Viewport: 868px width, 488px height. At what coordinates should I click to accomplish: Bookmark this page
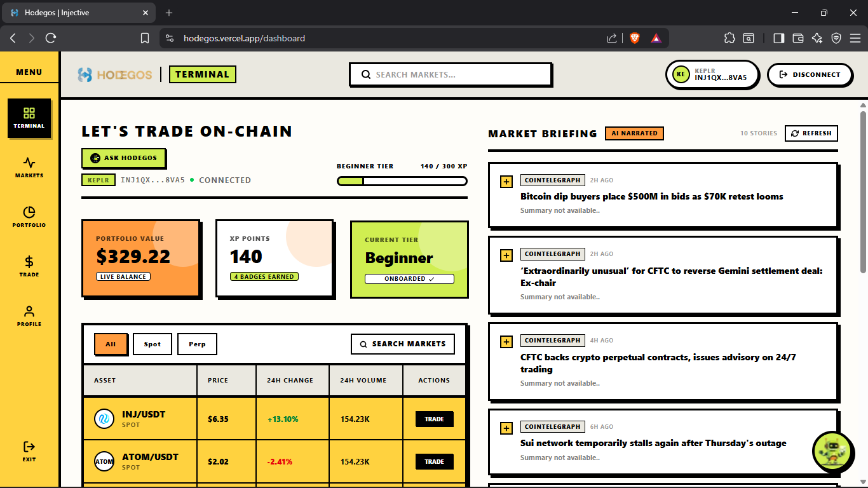[145, 38]
